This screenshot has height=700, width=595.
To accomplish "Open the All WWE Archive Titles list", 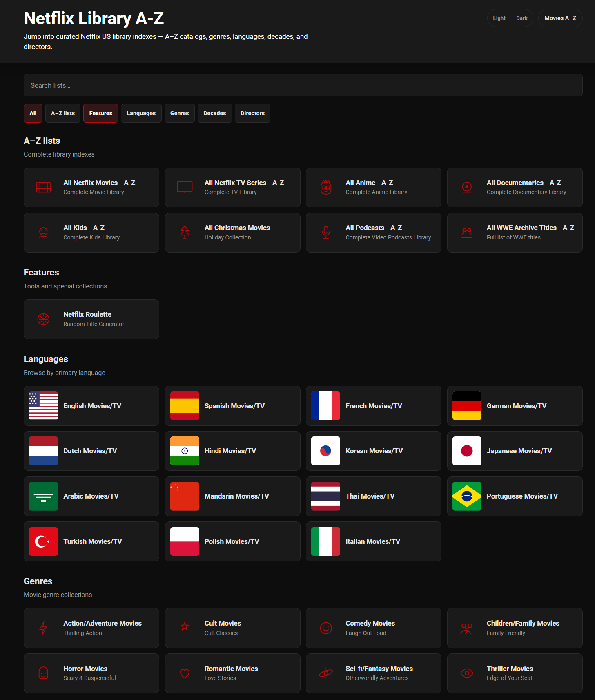I will (515, 233).
